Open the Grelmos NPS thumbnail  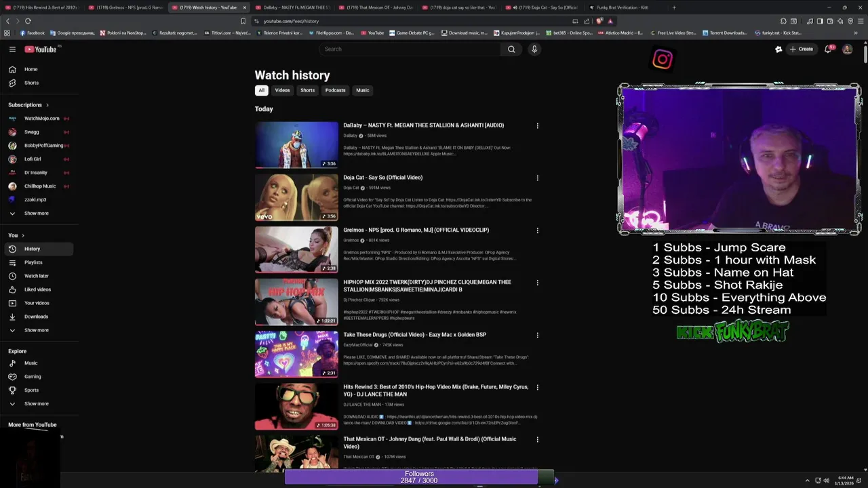coord(296,249)
